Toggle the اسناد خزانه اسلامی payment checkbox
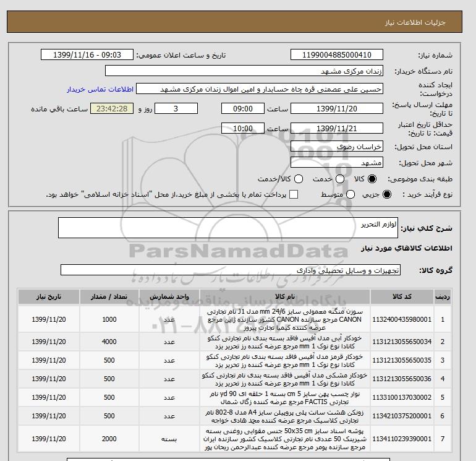Viewport: 476px width, 461px height. point(294,194)
